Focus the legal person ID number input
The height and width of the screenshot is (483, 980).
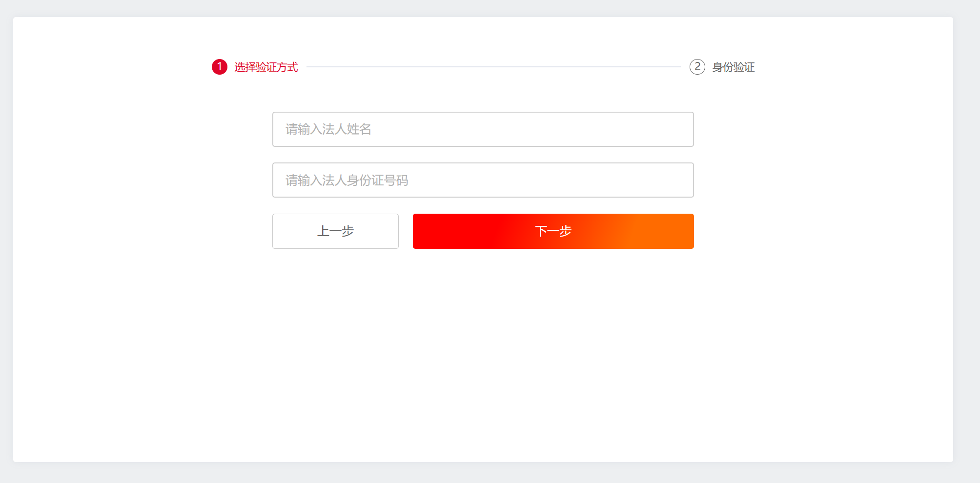483,180
